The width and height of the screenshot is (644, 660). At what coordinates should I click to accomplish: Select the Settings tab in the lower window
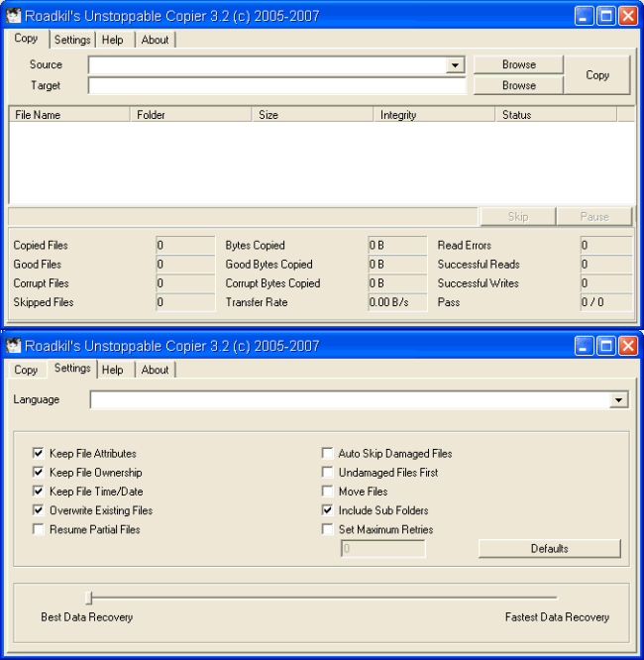click(72, 369)
